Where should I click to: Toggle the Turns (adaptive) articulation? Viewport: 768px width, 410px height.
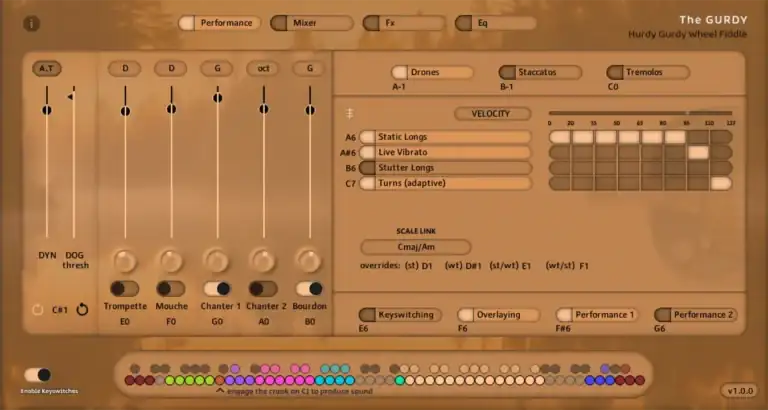(445, 183)
